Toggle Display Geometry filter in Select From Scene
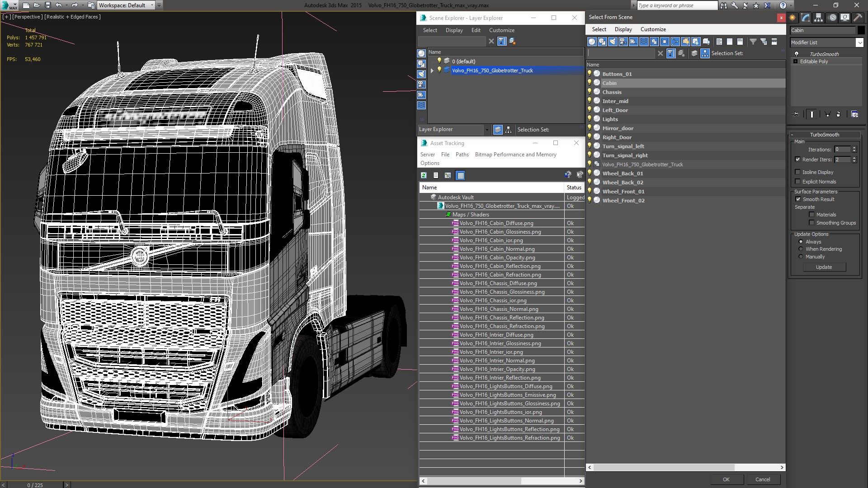 592,42
